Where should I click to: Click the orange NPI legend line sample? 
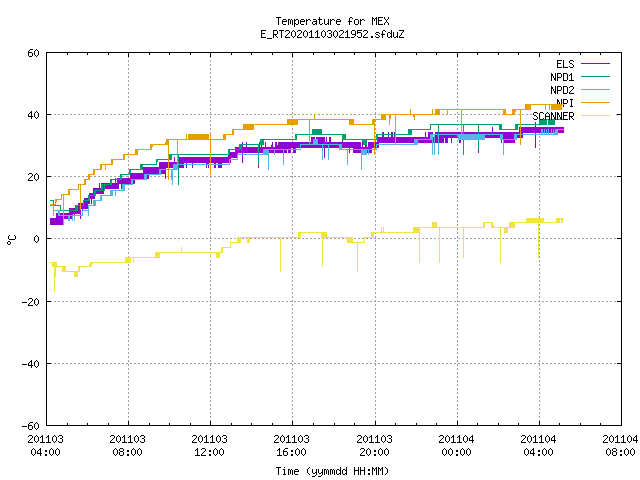point(596,103)
